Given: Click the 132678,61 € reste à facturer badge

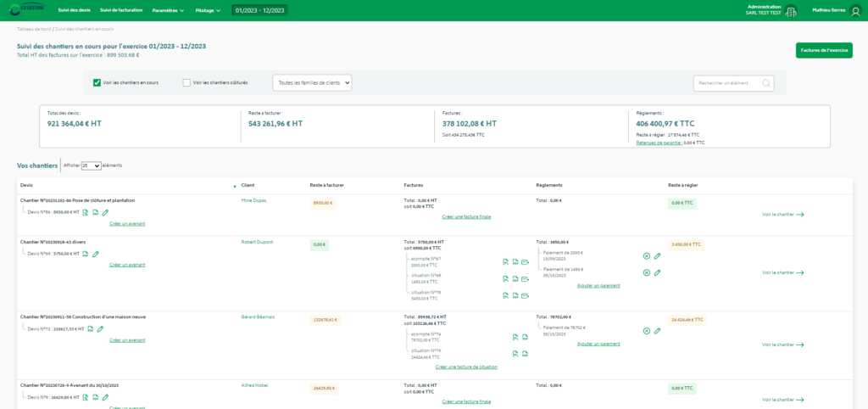Looking at the screenshot, I should point(325,320).
